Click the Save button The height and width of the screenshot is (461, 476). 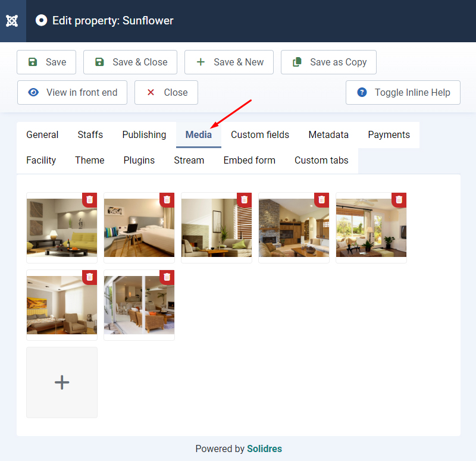(x=46, y=62)
